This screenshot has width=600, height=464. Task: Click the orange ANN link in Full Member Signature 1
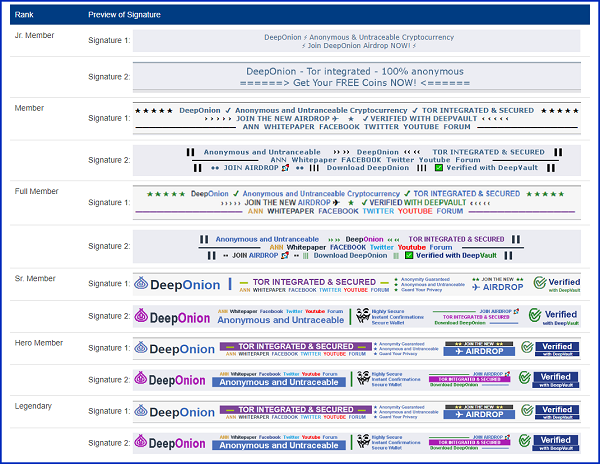click(255, 211)
